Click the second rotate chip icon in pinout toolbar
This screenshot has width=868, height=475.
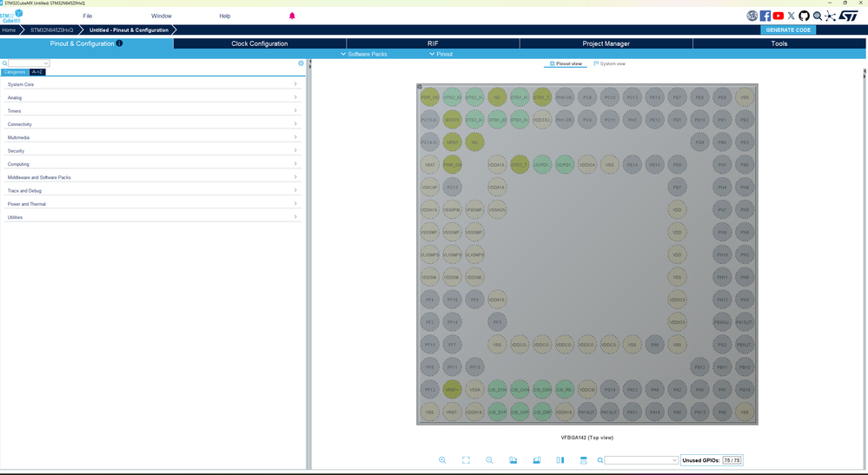point(536,460)
